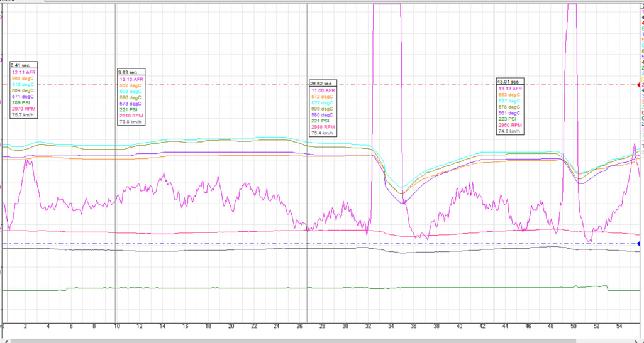Click the blue threshold diamond marker

tap(639, 244)
